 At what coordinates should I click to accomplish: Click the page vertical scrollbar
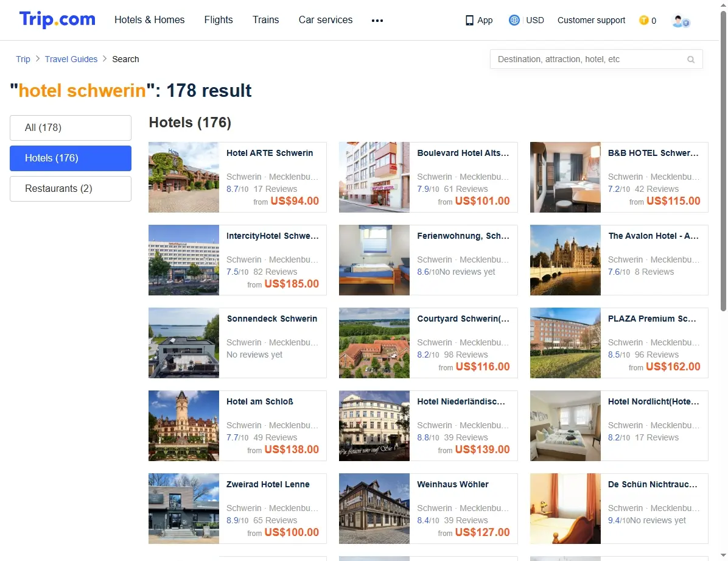723,160
